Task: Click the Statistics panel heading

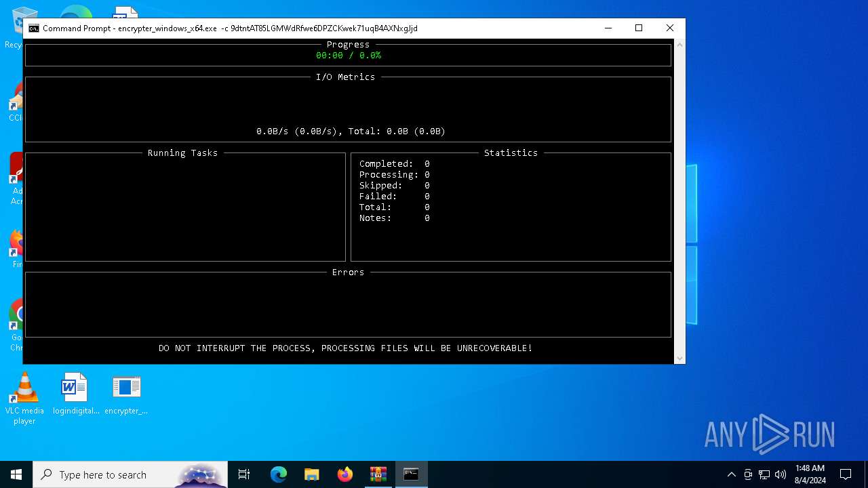Action: coord(511,153)
